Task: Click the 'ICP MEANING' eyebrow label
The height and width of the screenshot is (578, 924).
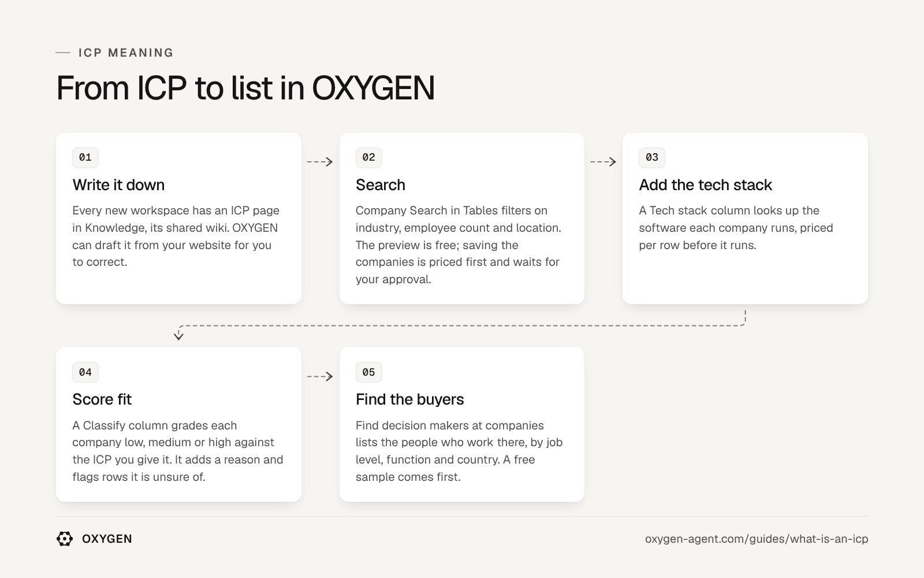Action: point(126,53)
